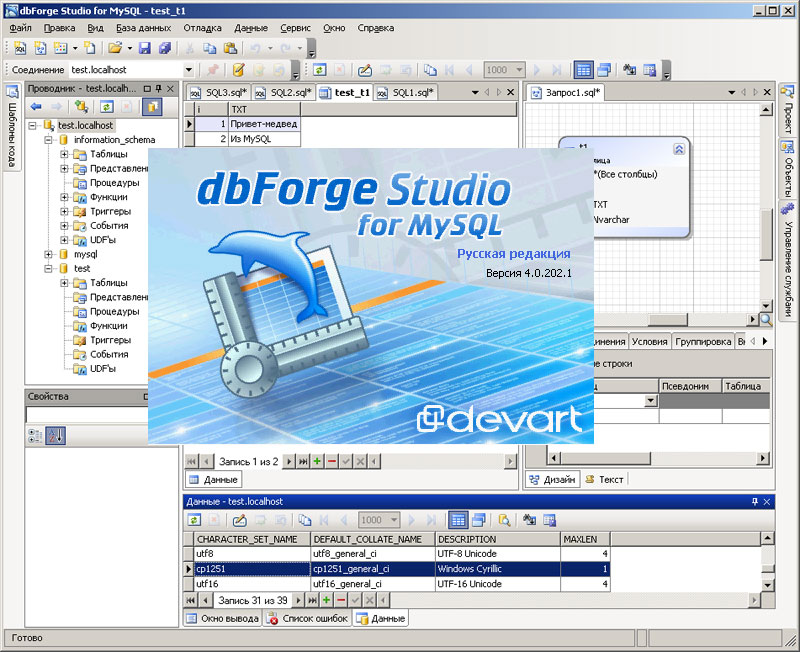
Task: Jump to last record in 'Запись 31 из 39' navigator
Action: click(312, 600)
